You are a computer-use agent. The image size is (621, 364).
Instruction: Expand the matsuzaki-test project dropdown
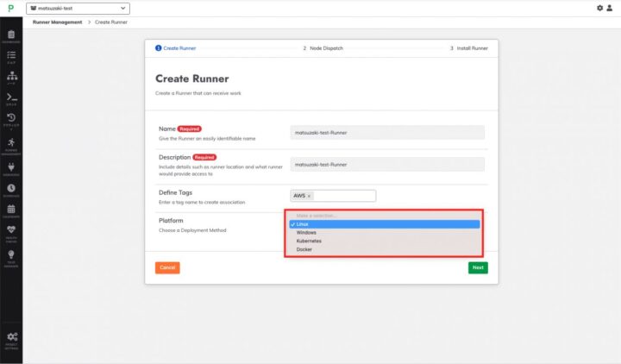point(78,8)
